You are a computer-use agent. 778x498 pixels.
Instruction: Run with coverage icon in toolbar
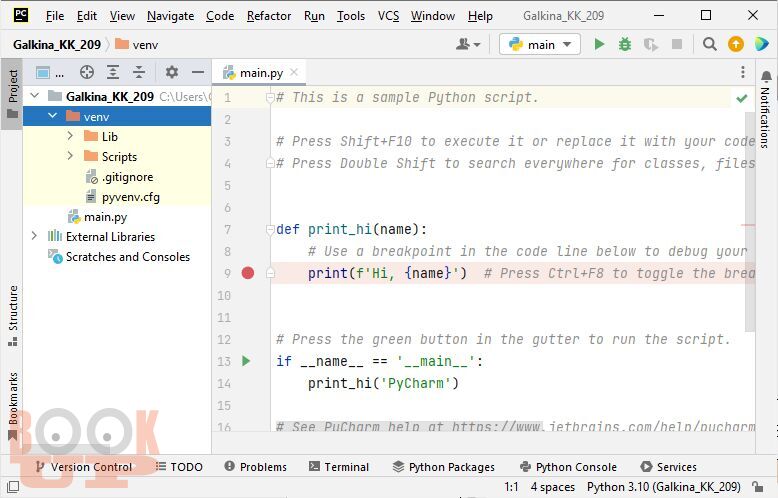[650, 45]
